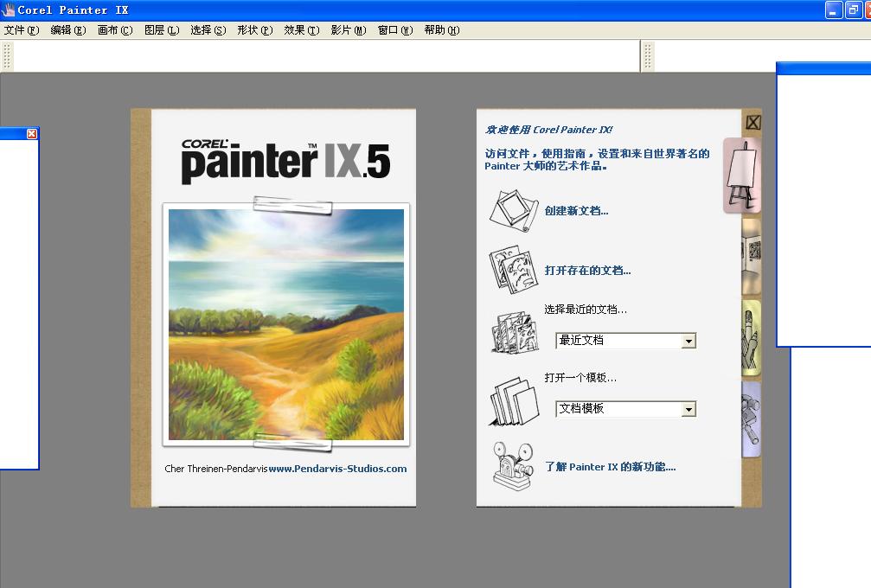
Task: Open the 图层(L) menu
Action: point(162,30)
